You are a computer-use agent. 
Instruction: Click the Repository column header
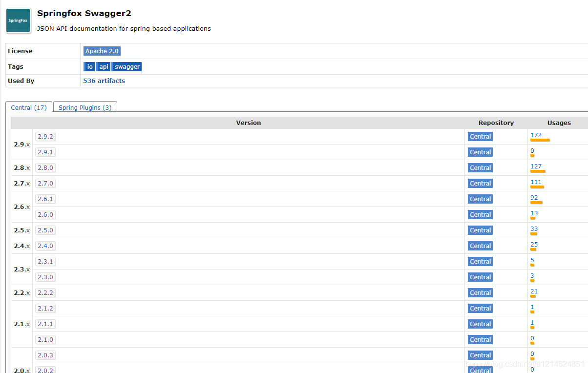coord(496,123)
